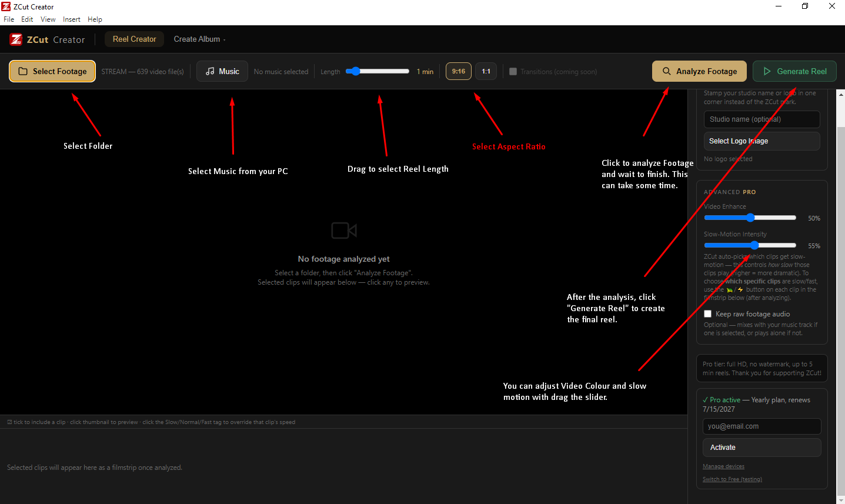Choose the 1:1 aspect ratio
The width and height of the screenshot is (845, 504).
pos(486,71)
